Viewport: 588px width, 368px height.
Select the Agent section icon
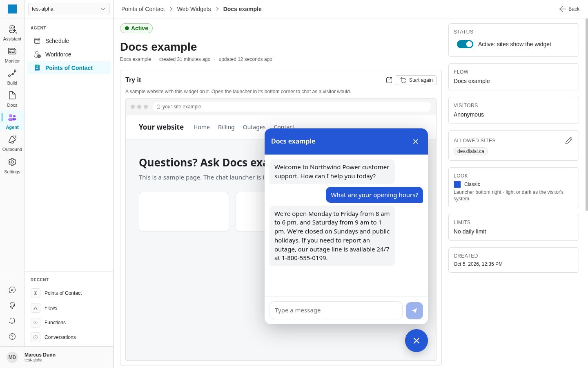(x=12, y=121)
